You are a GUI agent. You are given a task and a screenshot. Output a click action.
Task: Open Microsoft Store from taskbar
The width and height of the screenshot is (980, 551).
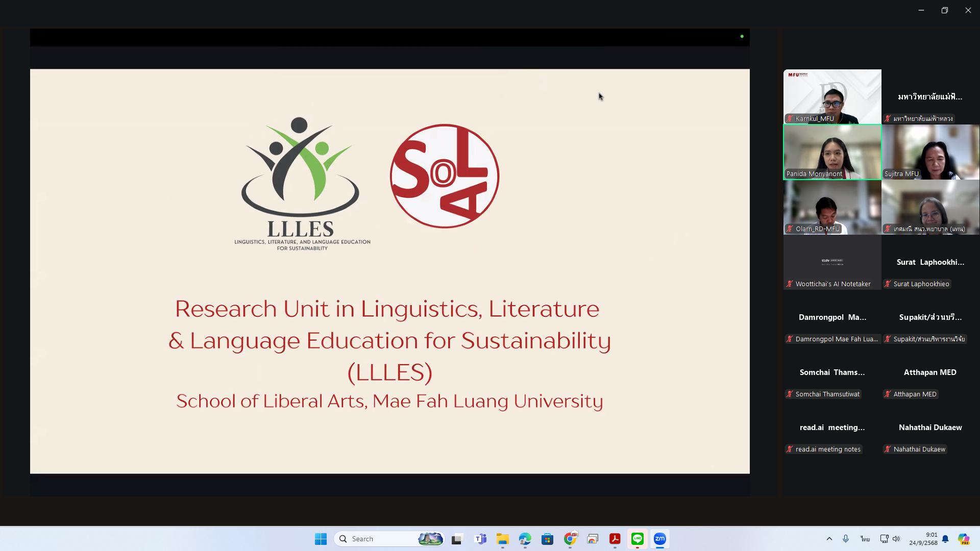tap(548, 539)
